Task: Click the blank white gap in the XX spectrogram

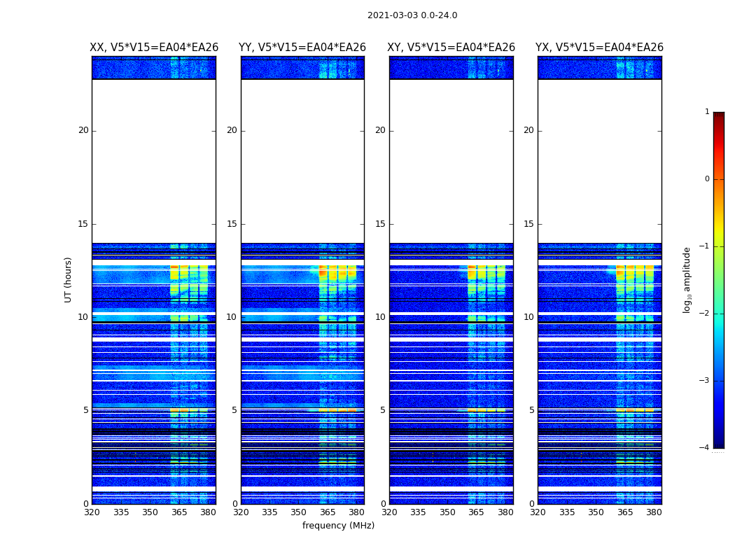Action: (x=154, y=161)
